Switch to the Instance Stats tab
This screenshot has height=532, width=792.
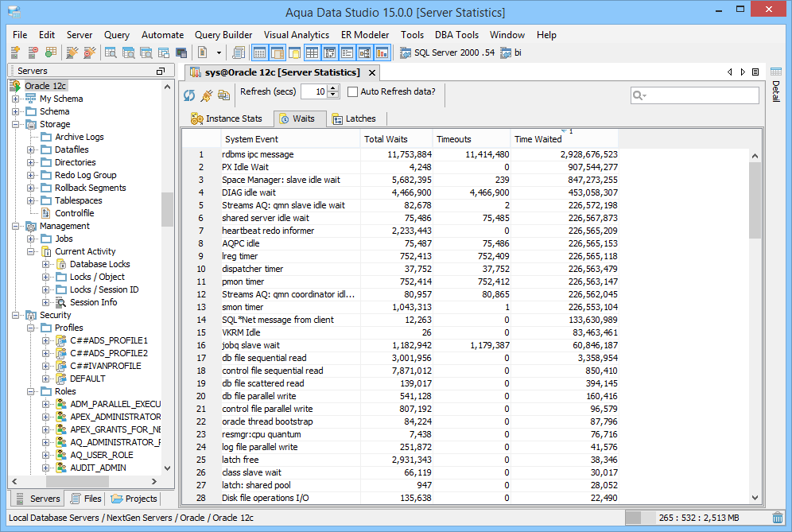tap(227, 118)
